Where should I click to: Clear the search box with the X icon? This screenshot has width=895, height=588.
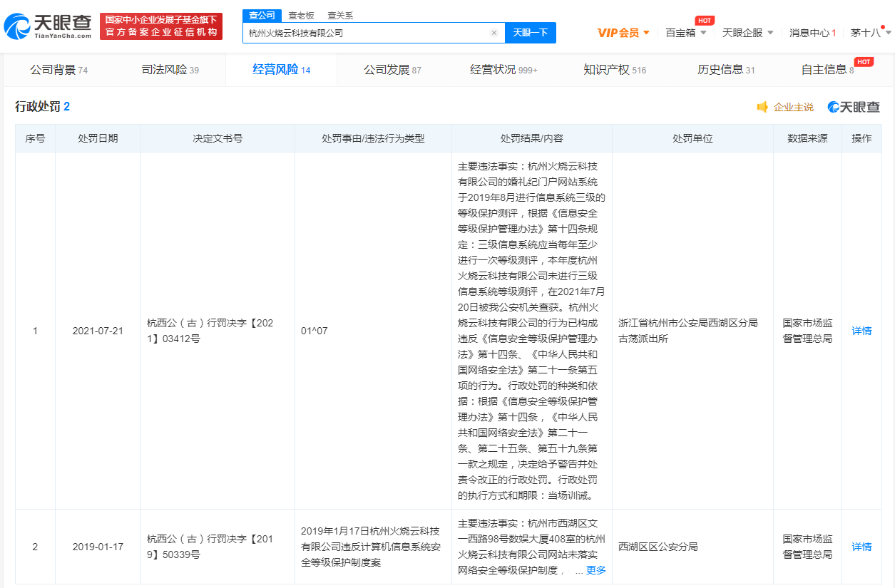pos(493,33)
